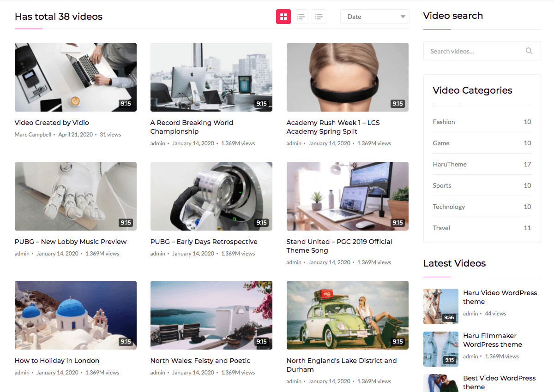Open A Record Breaking World Championship title
This screenshot has height=392, width=554.
click(192, 127)
